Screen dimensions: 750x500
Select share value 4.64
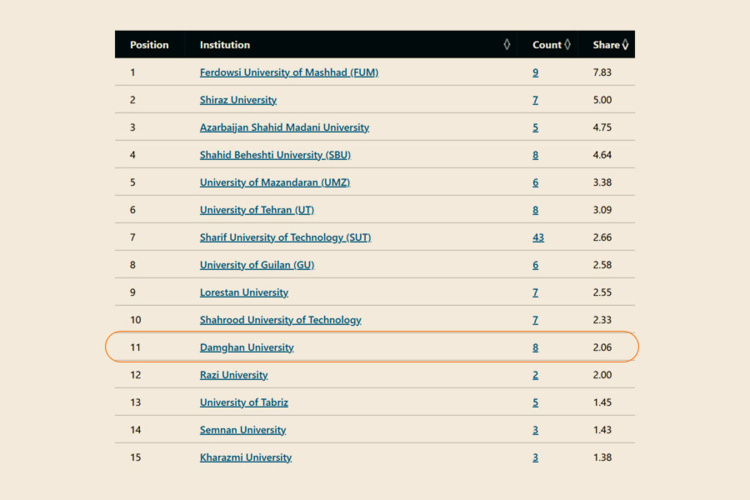tap(602, 155)
